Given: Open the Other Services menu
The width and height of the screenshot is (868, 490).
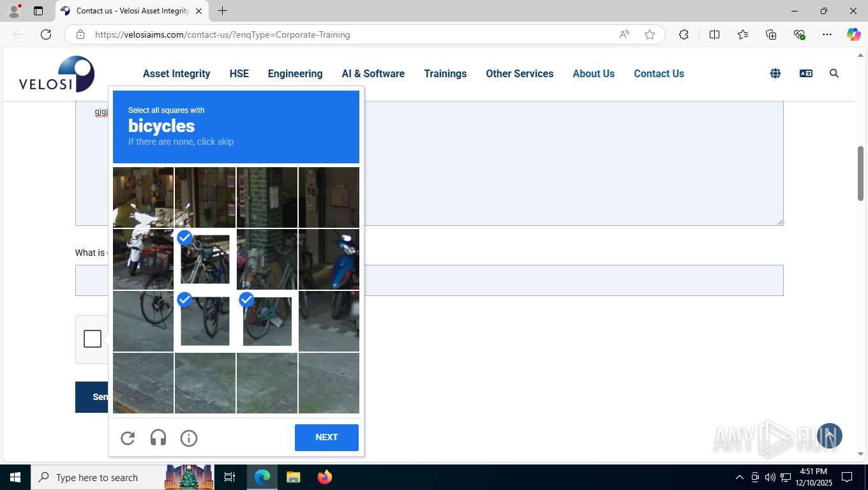Looking at the screenshot, I should 520,73.
